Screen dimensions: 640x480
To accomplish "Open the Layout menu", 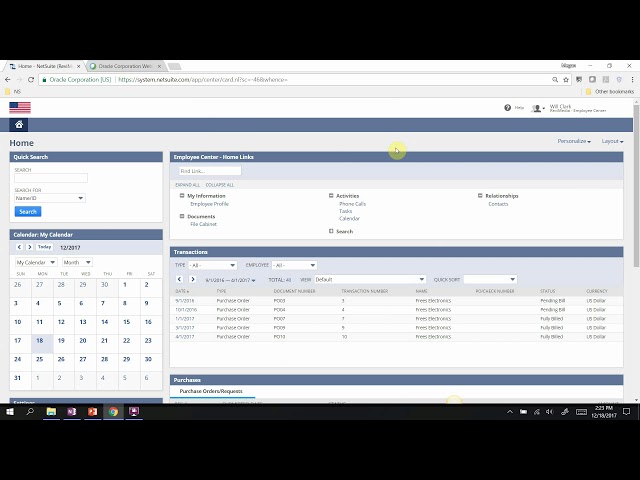I will tap(612, 141).
